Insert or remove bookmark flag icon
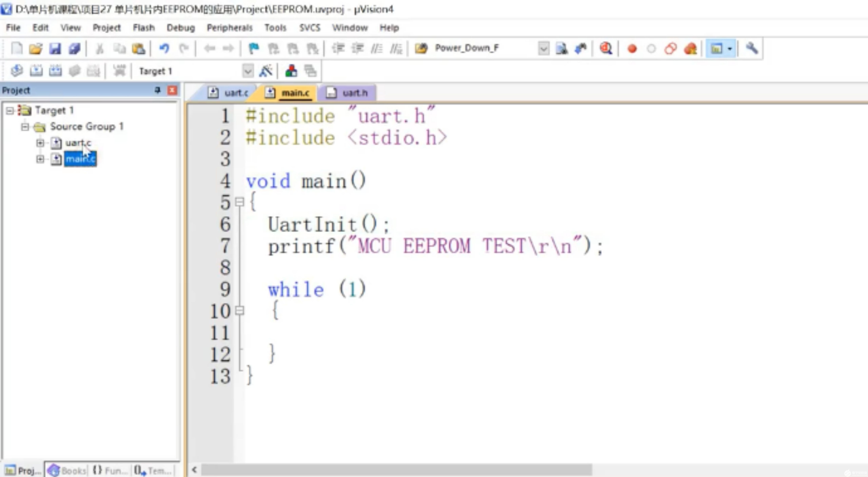Image resolution: width=868 pixels, height=477 pixels. coord(253,49)
